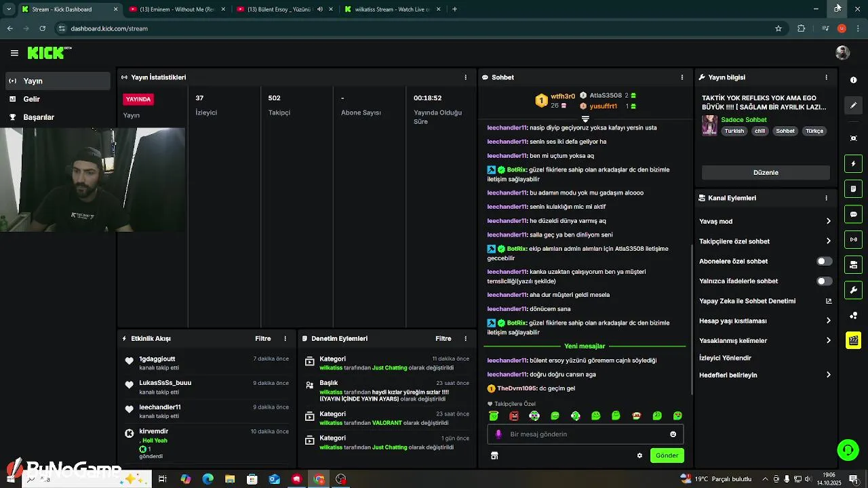Click the Sadece Sohbet category link

point(744,120)
